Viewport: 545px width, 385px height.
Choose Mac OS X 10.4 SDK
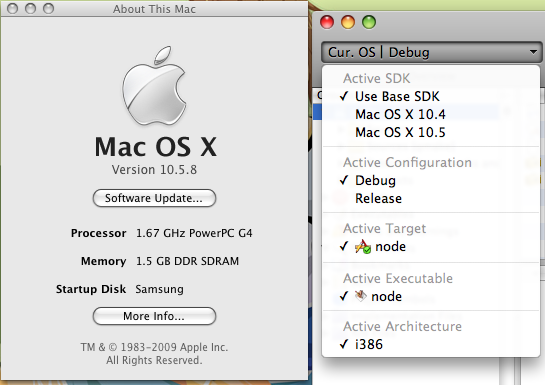pyautogui.click(x=431, y=114)
